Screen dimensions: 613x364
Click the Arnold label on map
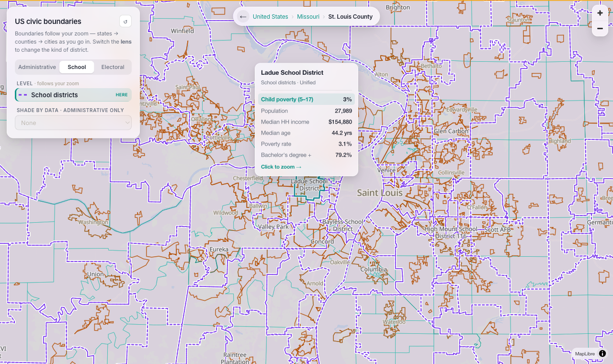[315, 283]
